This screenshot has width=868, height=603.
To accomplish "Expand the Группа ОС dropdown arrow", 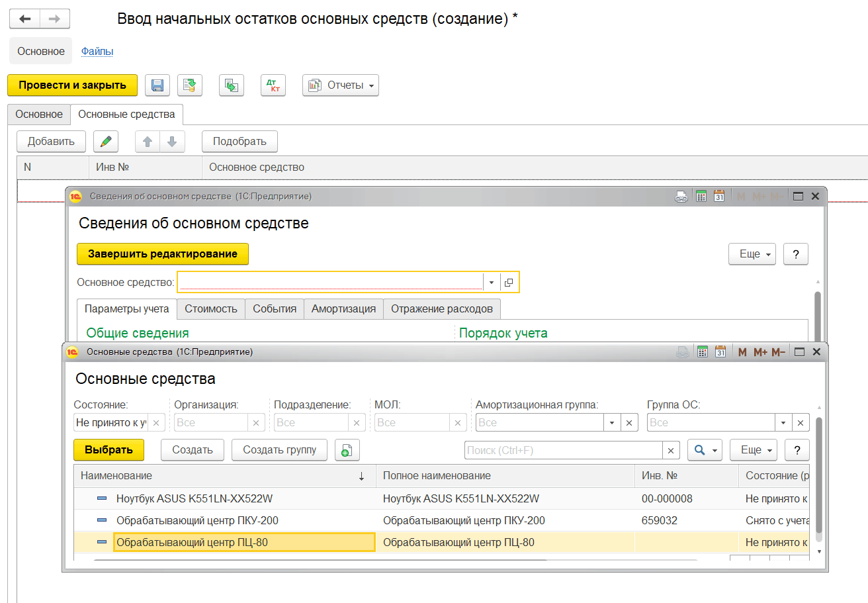I will (x=784, y=422).
